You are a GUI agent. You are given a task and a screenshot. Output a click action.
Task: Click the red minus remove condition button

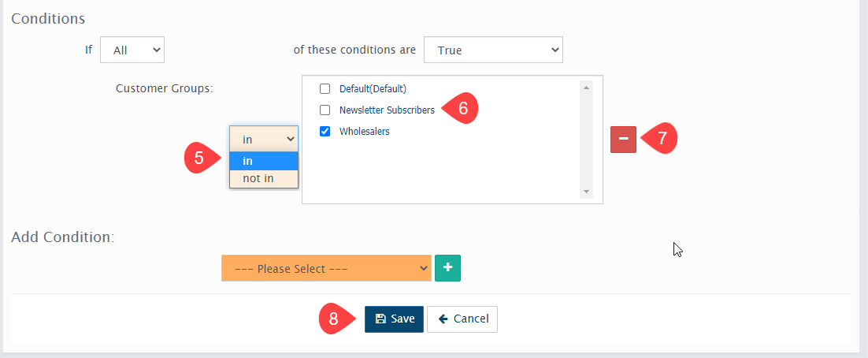(623, 139)
